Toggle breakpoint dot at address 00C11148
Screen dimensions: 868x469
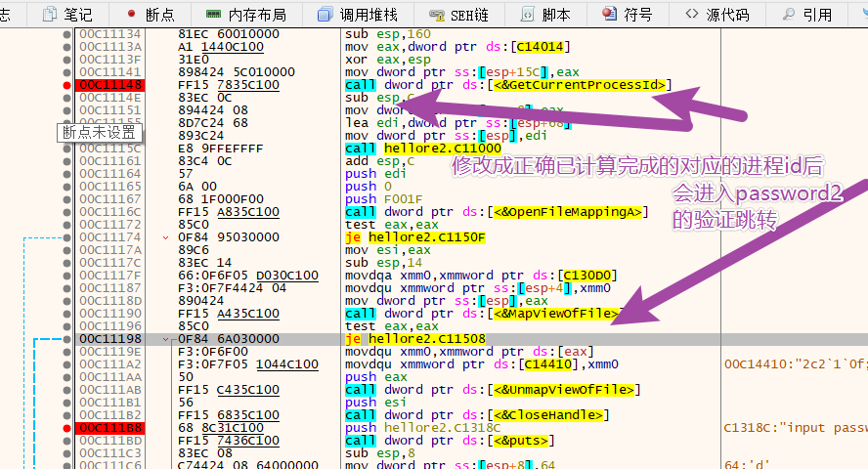pos(66,85)
